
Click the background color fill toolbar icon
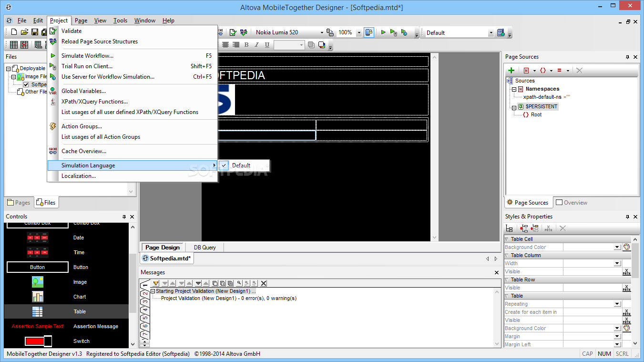(x=322, y=45)
